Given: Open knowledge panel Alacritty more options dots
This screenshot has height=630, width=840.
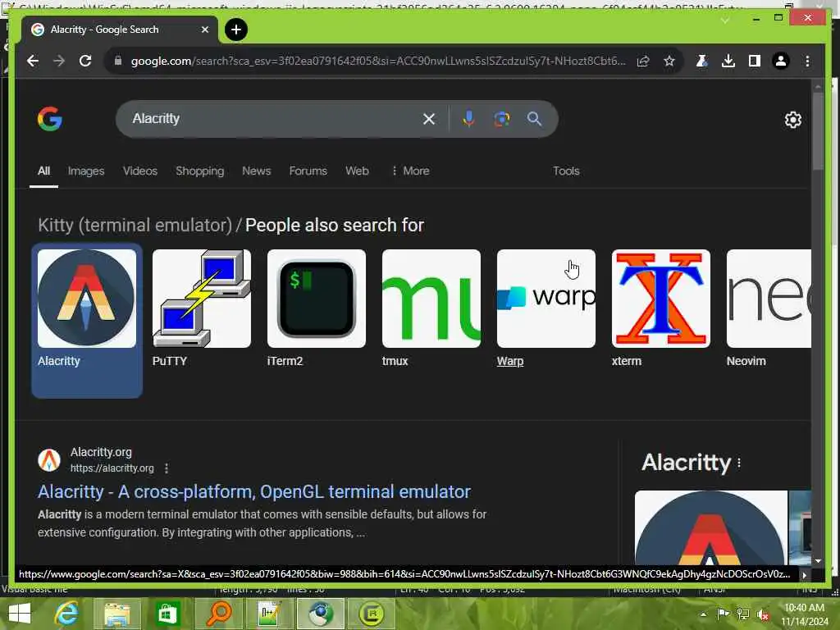Looking at the screenshot, I should pos(739,463).
